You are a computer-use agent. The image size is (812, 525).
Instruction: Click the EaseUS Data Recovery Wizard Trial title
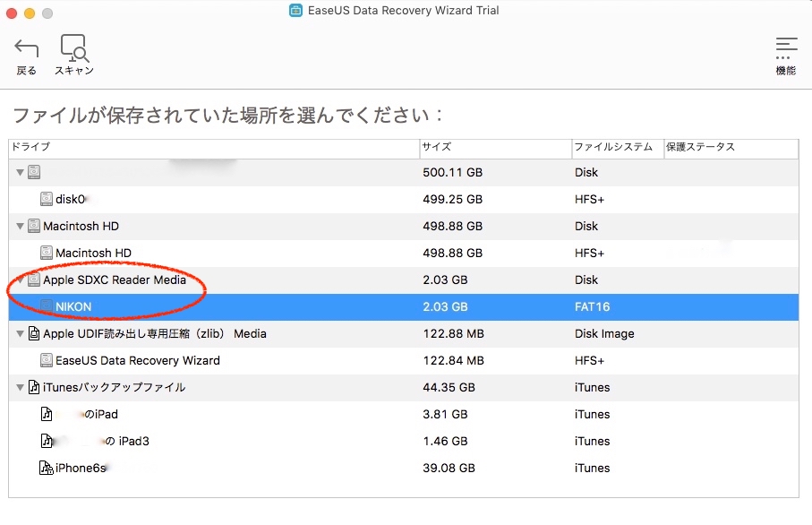404,11
